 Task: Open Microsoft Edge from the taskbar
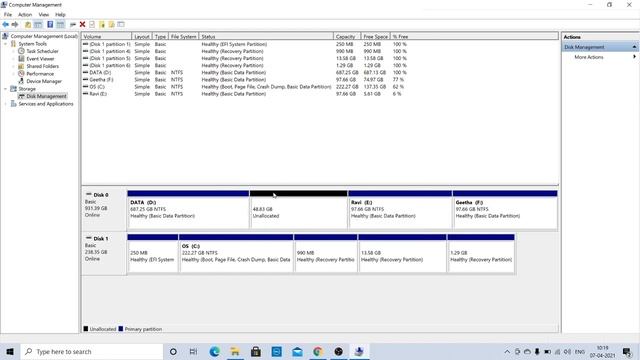(x=214, y=351)
